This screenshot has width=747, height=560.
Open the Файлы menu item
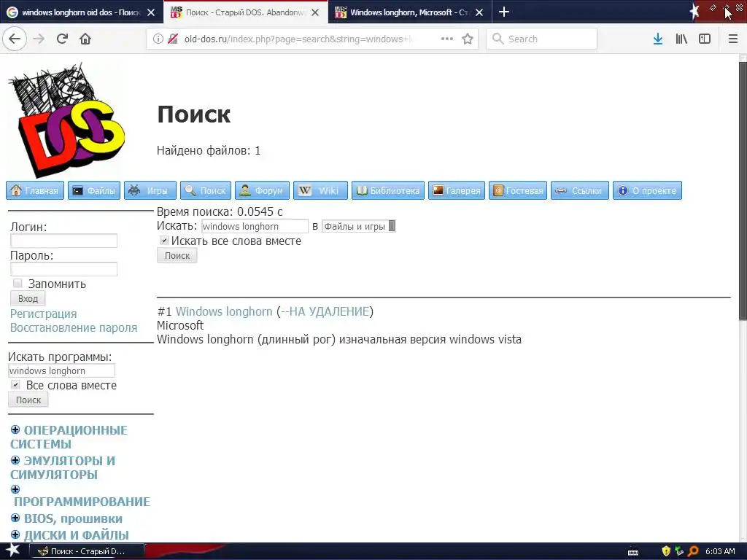[94, 190]
